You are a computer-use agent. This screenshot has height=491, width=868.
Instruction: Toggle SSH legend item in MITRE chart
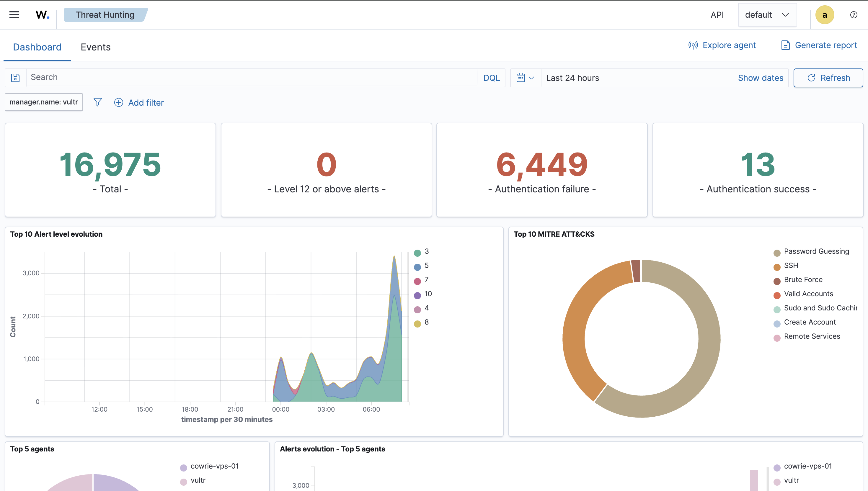pyautogui.click(x=791, y=266)
